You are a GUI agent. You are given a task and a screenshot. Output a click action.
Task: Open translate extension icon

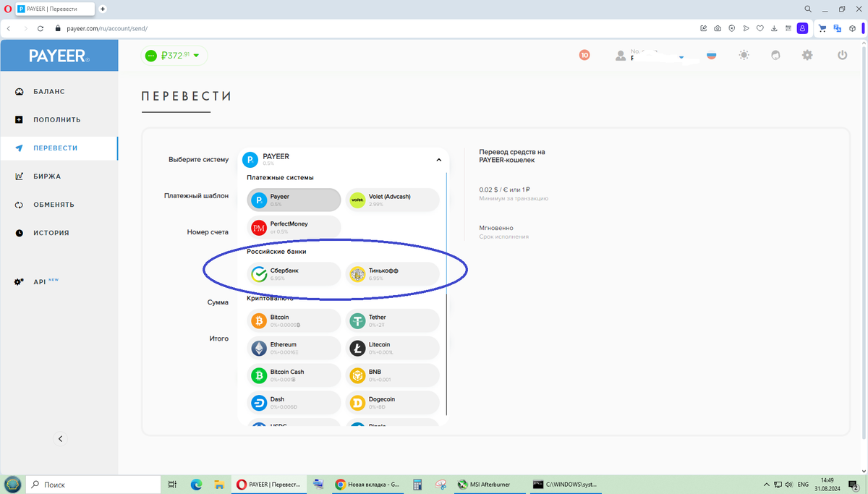[x=838, y=28]
